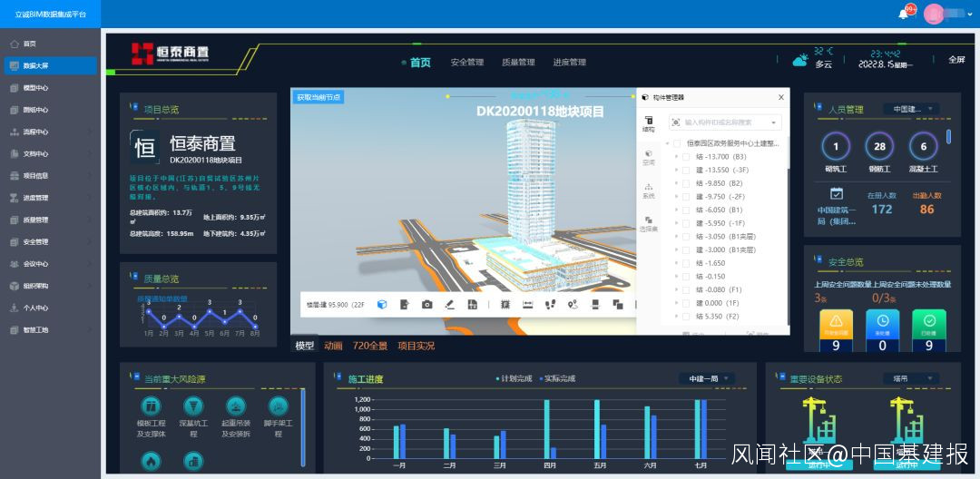Click the overlapping squares toolbar icon

pos(618,304)
